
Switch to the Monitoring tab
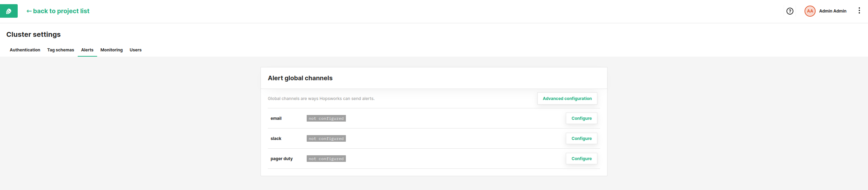coord(112,50)
